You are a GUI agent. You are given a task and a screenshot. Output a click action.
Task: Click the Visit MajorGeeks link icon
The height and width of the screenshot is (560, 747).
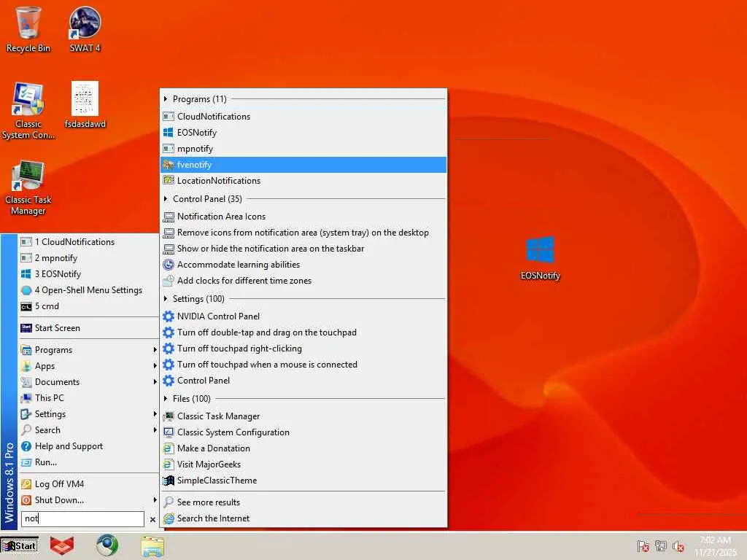coord(169,464)
